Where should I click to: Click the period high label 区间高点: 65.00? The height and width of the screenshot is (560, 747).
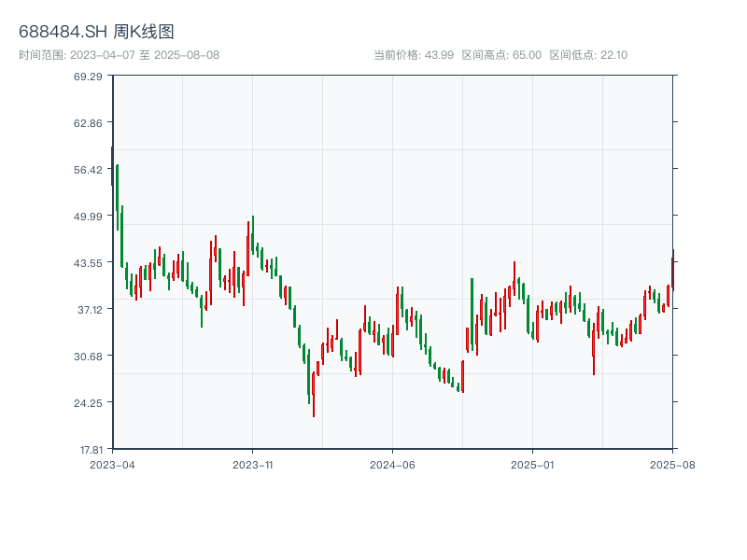tap(501, 55)
